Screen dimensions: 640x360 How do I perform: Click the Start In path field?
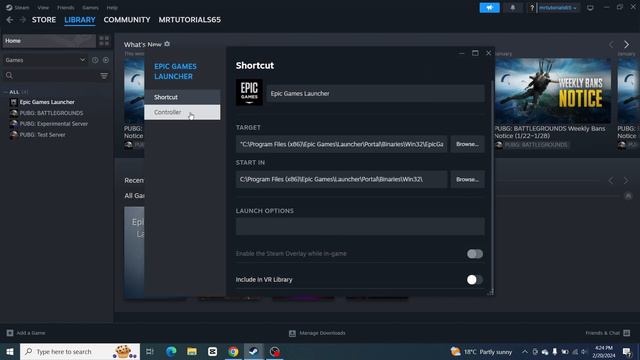(x=342, y=179)
